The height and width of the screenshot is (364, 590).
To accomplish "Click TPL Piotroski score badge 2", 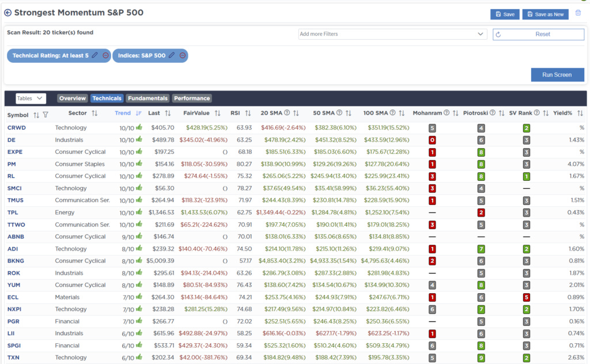I will [x=481, y=213].
